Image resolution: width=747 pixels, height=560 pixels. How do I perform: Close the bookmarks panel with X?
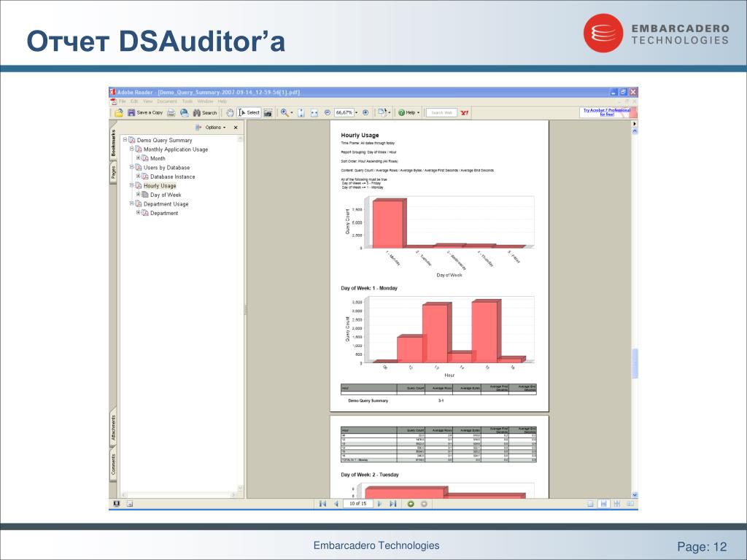click(x=236, y=128)
